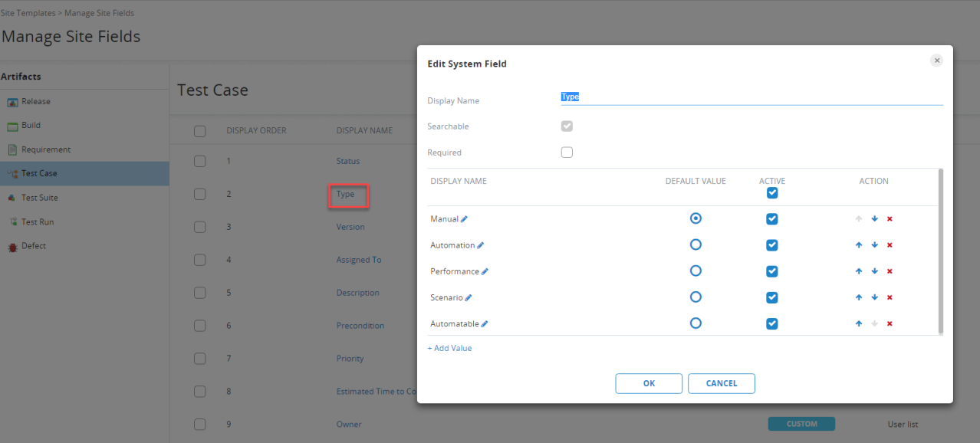Delete the Automatable value with red X
This screenshot has height=443, width=980.
890,323
